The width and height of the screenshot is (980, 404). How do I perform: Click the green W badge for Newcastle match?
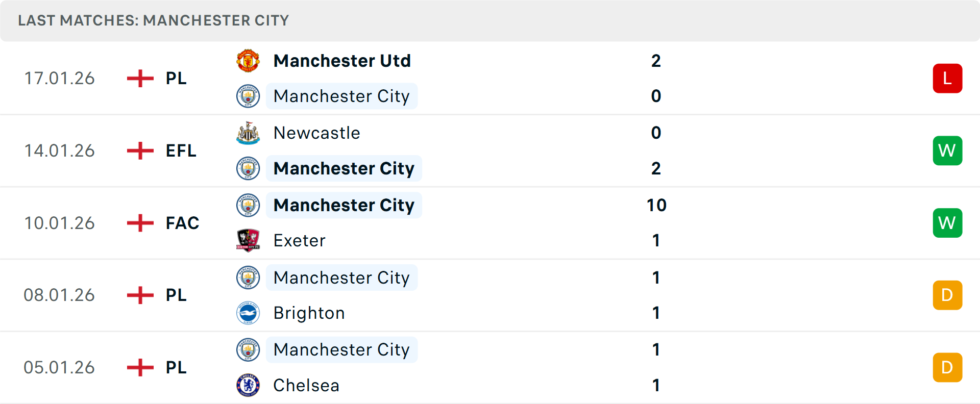tap(947, 150)
